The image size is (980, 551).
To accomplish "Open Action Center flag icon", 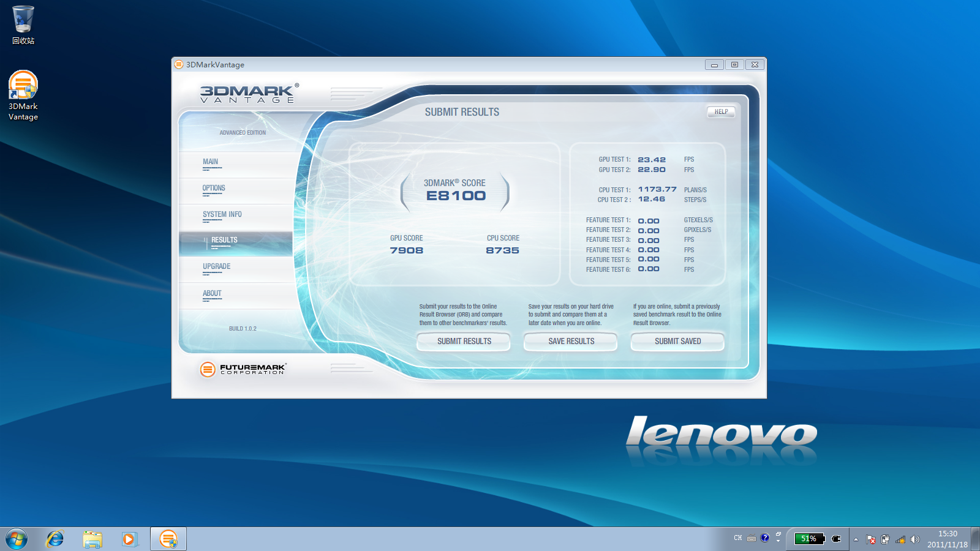I will 870,539.
